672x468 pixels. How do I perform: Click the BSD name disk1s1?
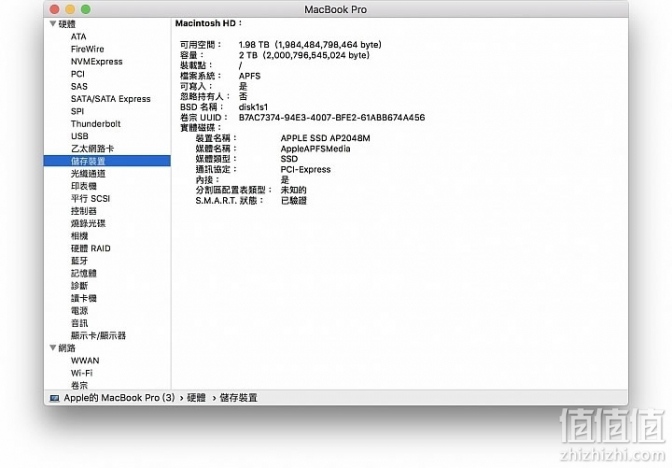point(253,107)
